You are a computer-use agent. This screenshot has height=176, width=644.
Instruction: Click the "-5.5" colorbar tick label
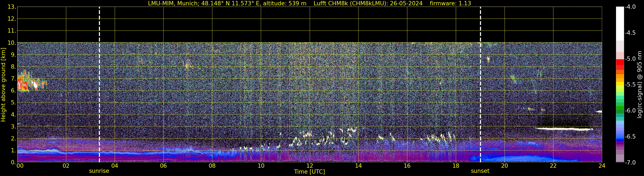click(630, 85)
